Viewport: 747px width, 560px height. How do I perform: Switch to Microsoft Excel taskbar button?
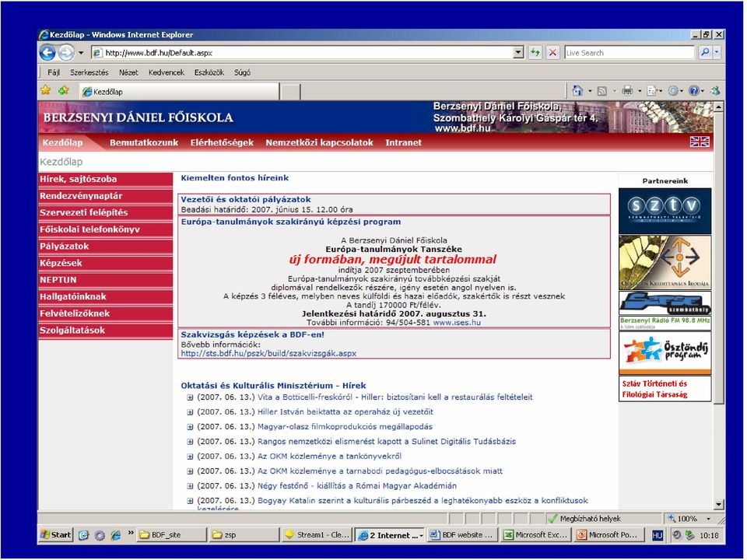click(535, 535)
